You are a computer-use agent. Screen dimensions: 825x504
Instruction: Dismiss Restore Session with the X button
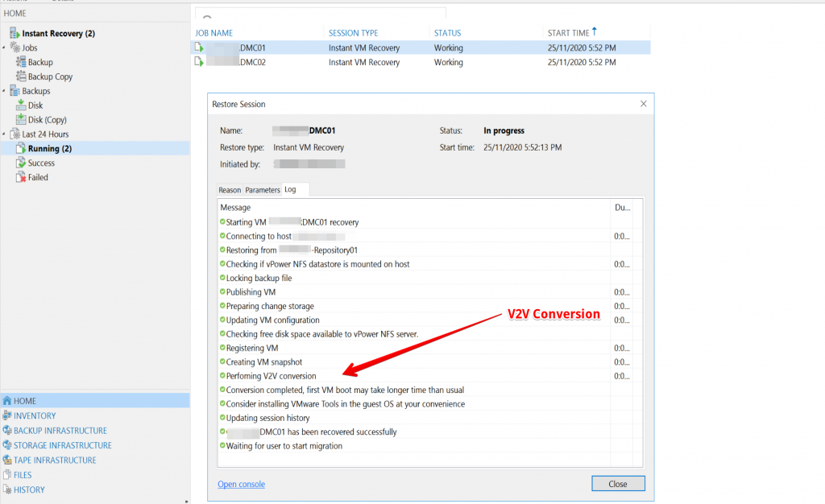644,104
